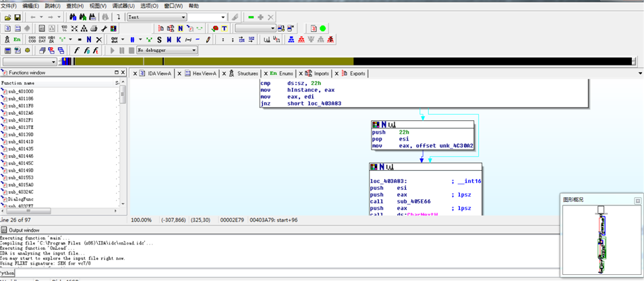The image size is (644, 281).
Task: Click the jump forward arrow
Action: click(x=51, y=18)
